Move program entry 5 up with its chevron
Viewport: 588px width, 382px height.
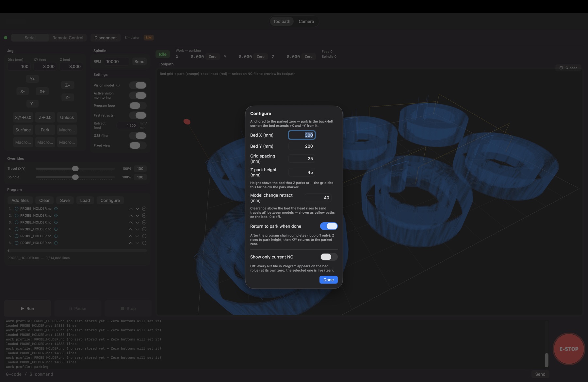tap(131, 236)
